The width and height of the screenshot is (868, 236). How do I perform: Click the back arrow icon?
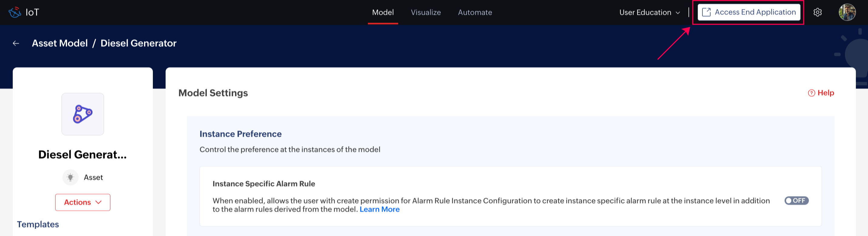16,43
